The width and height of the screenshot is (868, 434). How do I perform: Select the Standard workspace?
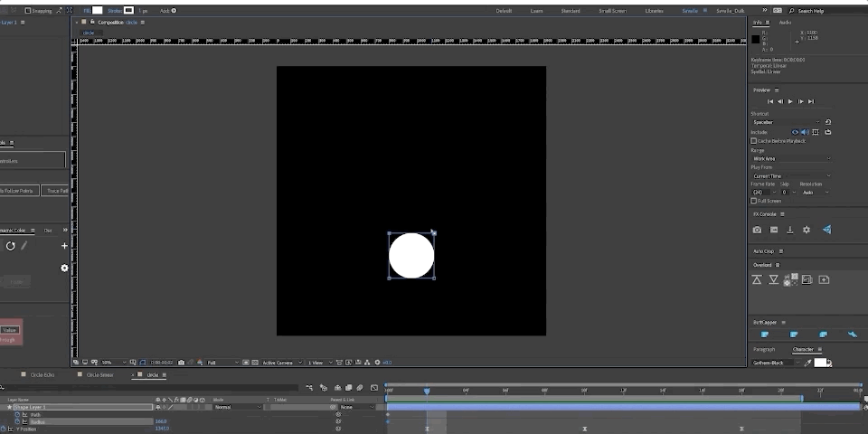tap(571, 11)
